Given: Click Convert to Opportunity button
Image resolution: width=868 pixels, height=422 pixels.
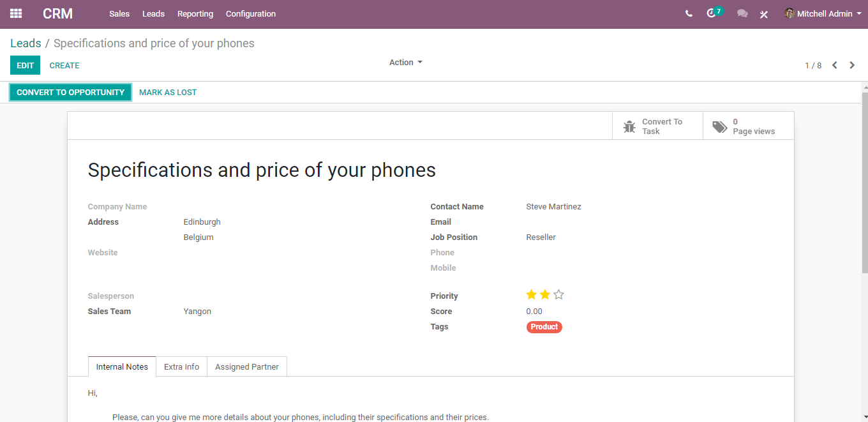Looking at the screenshot, I should tap(70, 93).
